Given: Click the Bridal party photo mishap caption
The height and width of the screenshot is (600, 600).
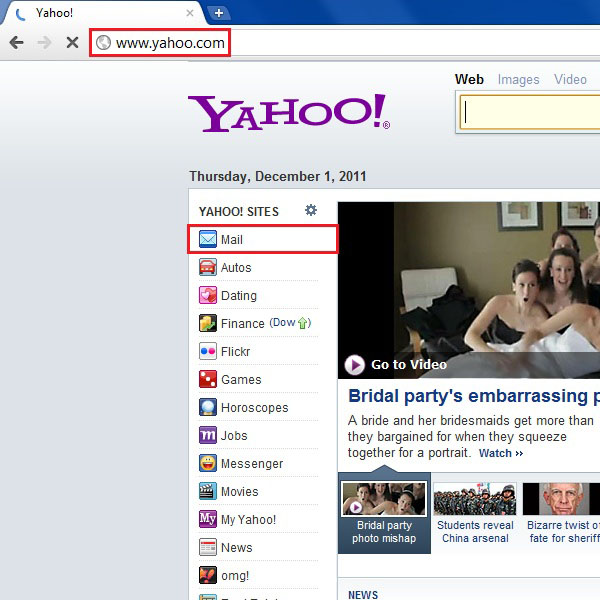Looking at the screenshot, I should tap(384, 532).
